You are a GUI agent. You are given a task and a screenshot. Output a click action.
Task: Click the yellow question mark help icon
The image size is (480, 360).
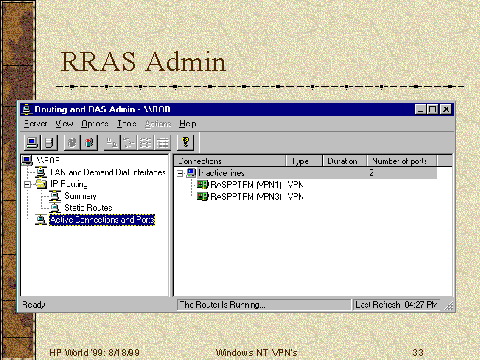[186, 142]
